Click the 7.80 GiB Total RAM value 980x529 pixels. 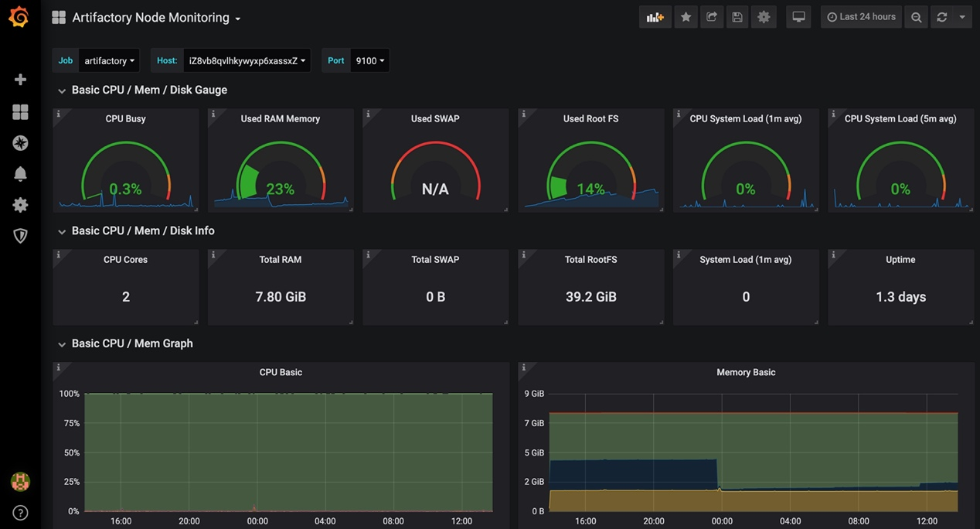click(281, 297)
